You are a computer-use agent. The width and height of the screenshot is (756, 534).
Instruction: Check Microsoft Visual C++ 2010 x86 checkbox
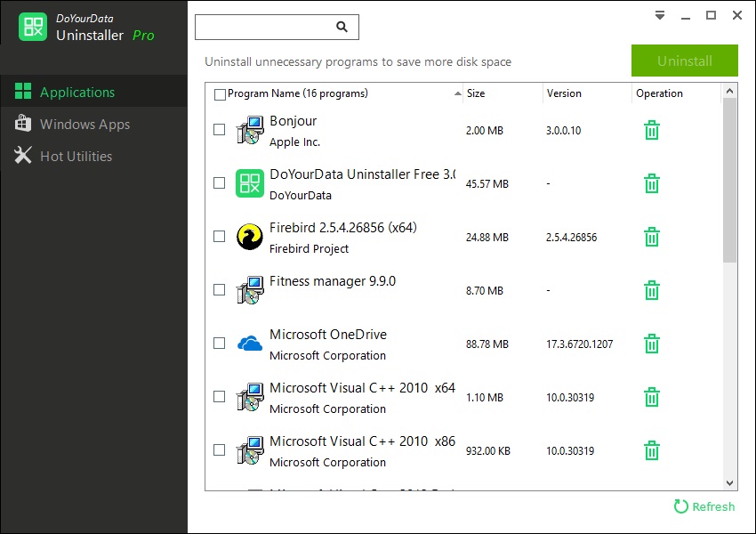220,450
